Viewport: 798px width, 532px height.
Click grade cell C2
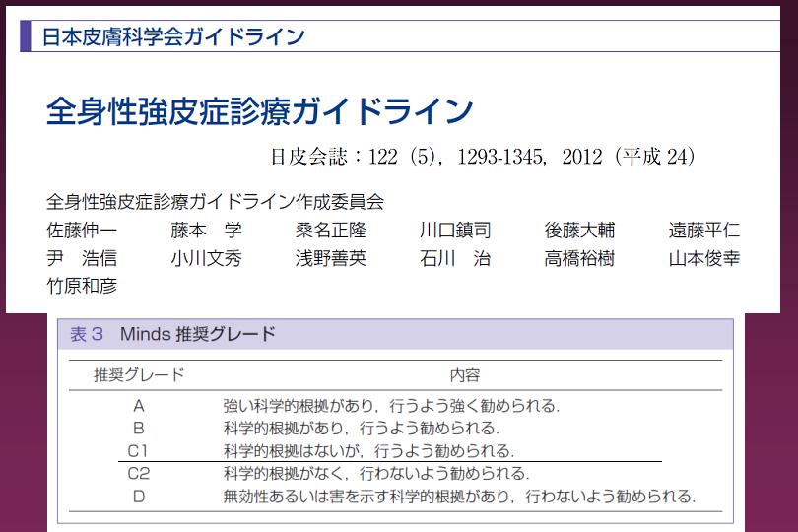point(139,474)
